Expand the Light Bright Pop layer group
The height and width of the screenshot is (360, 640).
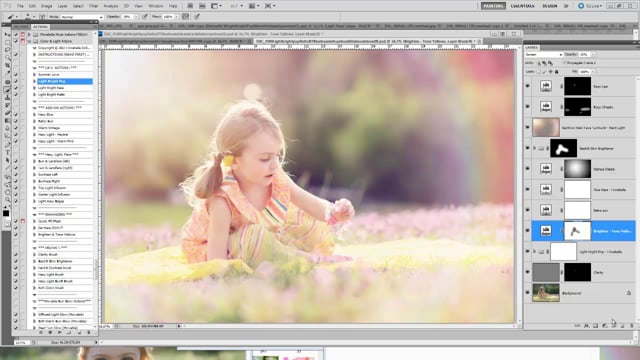[534, 251]
